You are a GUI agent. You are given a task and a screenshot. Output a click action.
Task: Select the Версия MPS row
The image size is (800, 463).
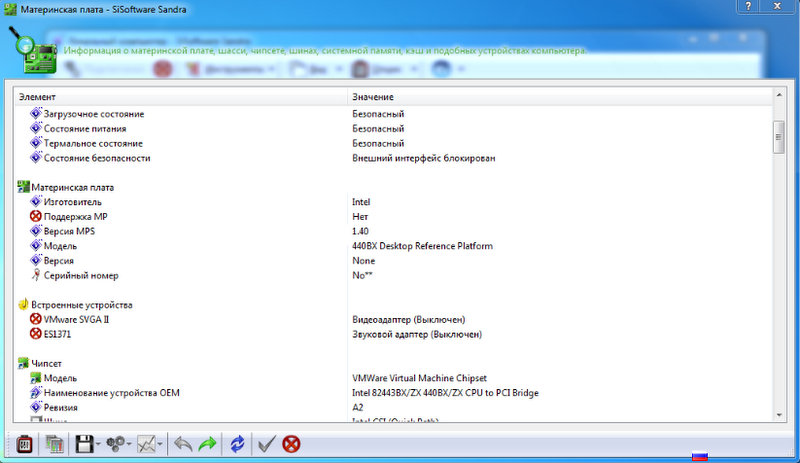pos(393,231)
